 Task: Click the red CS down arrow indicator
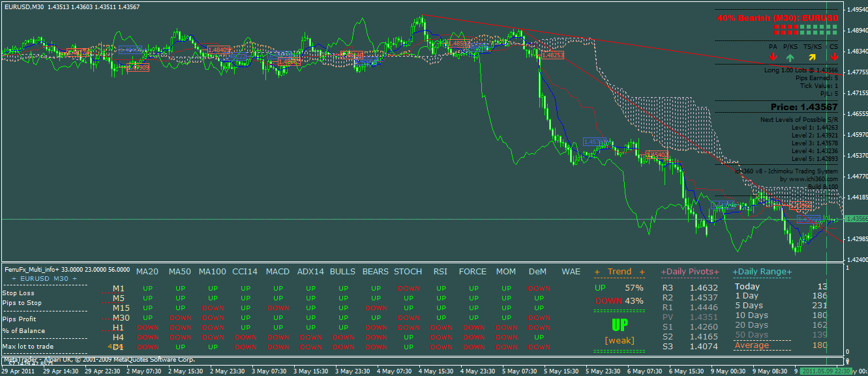tap(833, 57)
